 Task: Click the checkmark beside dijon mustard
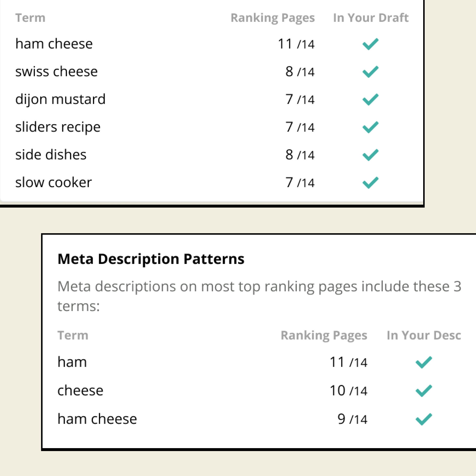370,100
